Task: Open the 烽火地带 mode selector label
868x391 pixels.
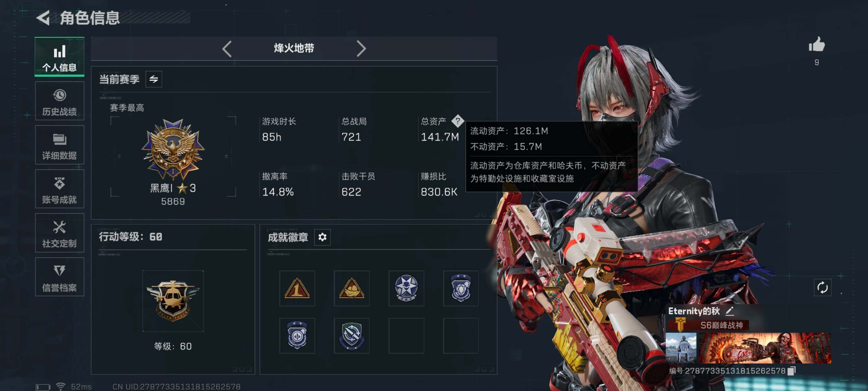Action: 294,48
